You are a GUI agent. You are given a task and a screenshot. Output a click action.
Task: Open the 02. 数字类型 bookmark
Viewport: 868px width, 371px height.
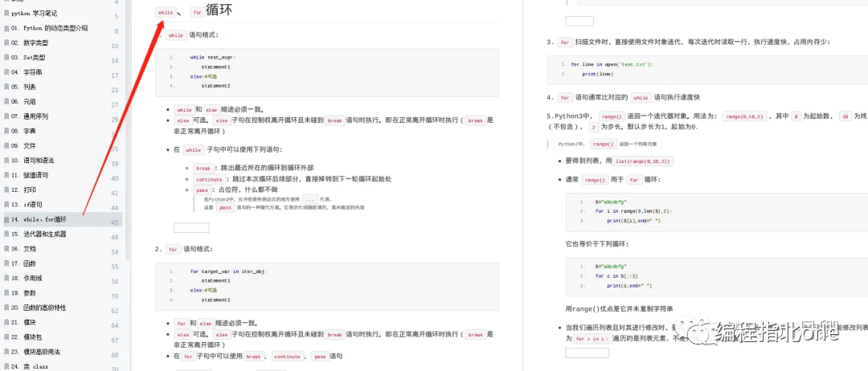point(30,43)
